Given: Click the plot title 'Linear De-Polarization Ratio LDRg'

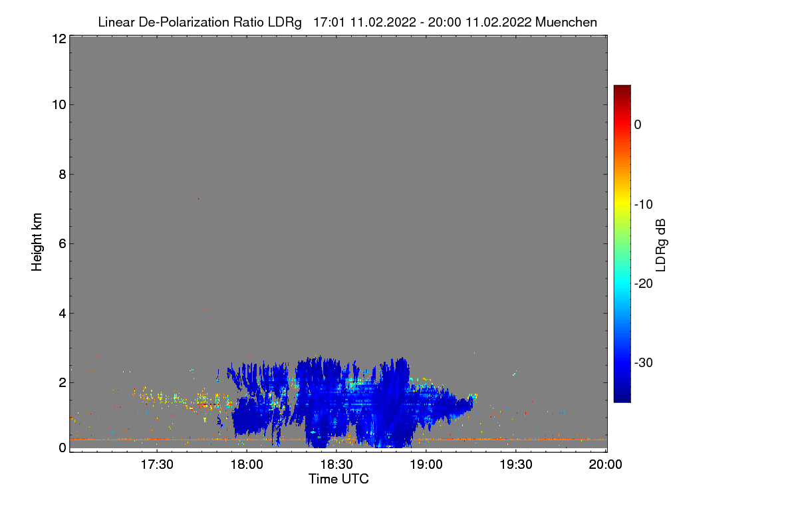Looking at the screenshot, I should click(x=199, y=22).
